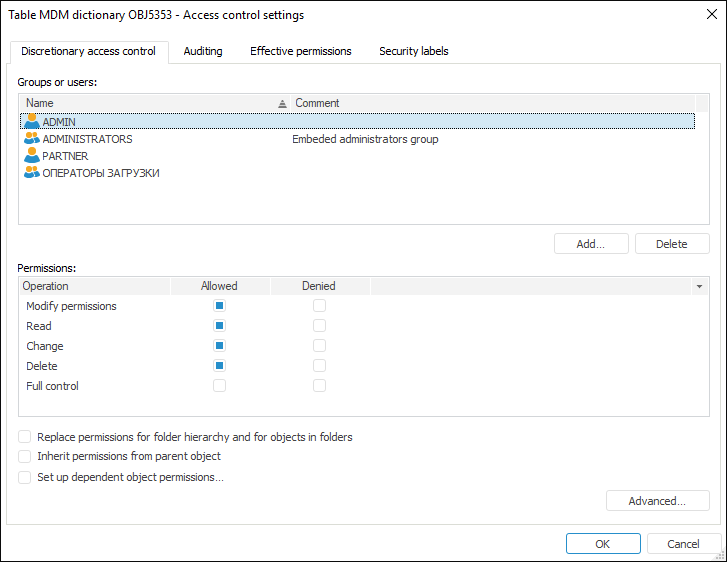This screenshot has height=562, width=727.
Task: Click the ADMINISTRATORS group icon
Action: (x=32, y=139)
